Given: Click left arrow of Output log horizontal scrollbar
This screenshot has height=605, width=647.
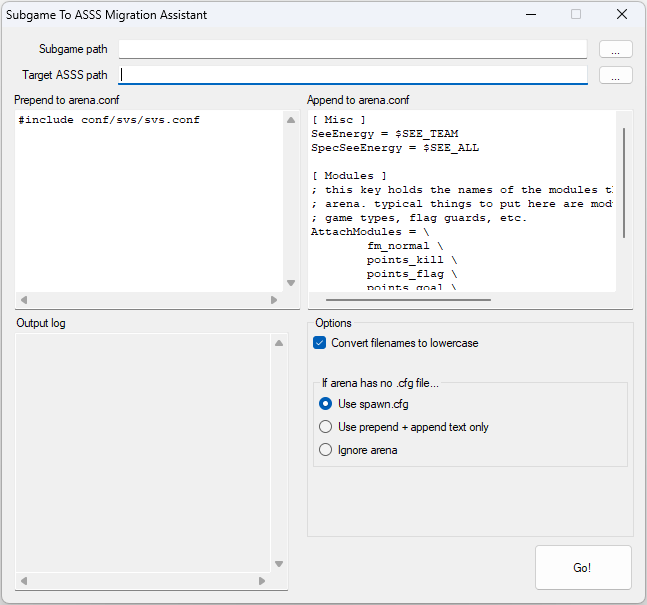Looking at the screenshot, I should click(x=24, y=581).
